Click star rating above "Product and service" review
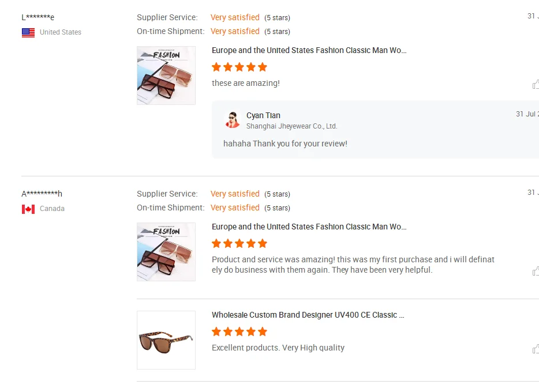This screenshot has height=392, width=539. pos(239,243)
